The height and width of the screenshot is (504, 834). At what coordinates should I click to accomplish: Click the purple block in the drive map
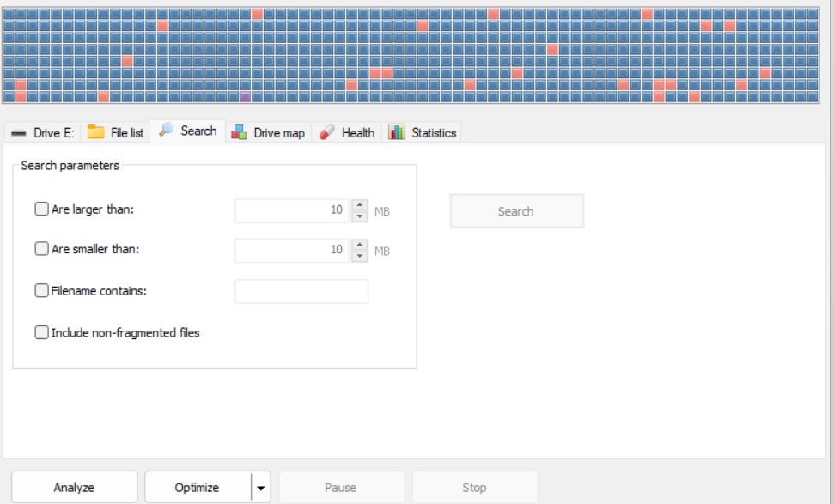[245, 96]
